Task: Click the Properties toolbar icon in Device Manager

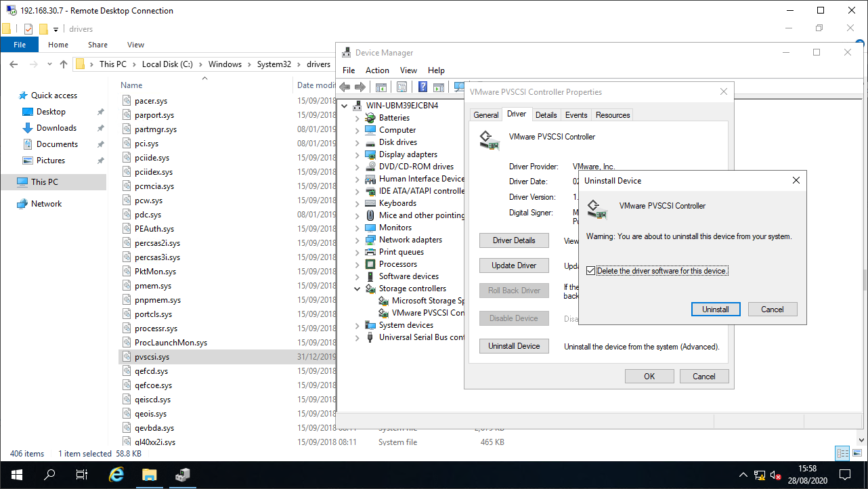Action: (x=402, y=87)
